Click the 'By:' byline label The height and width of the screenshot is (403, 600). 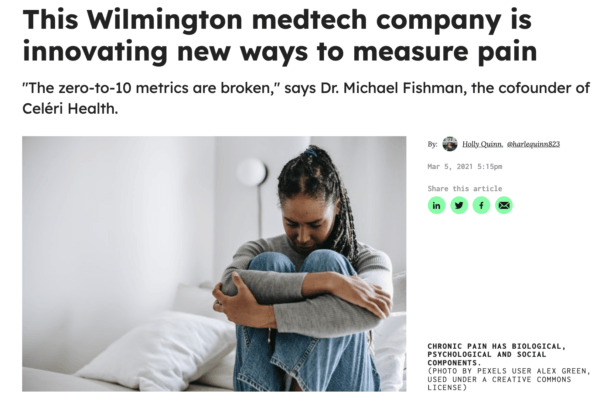[432, 144]
